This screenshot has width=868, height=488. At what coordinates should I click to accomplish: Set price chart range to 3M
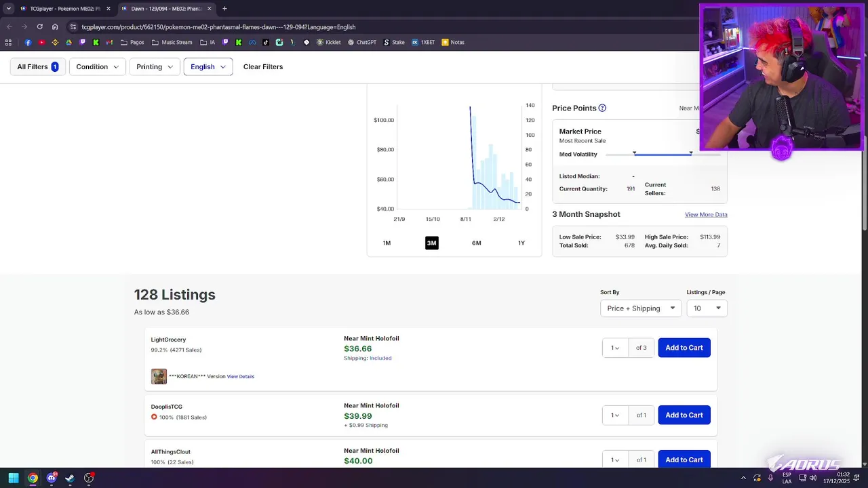(x=431, y=243)
